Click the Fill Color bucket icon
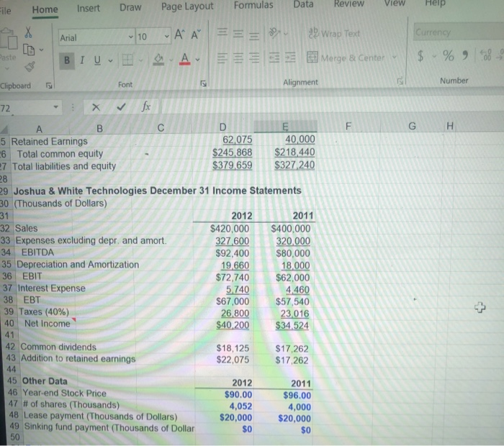Screen dimensions: 504x446 click(x=158, y=59)
